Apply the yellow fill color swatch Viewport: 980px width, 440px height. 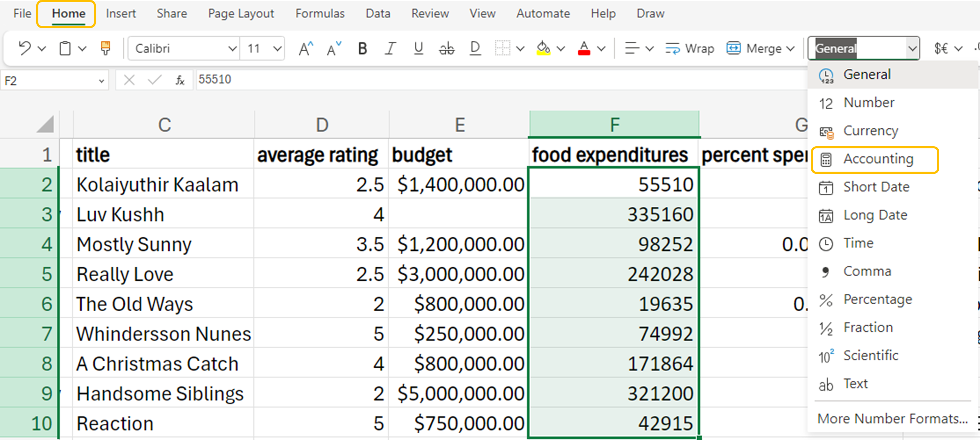coord(543,49)
